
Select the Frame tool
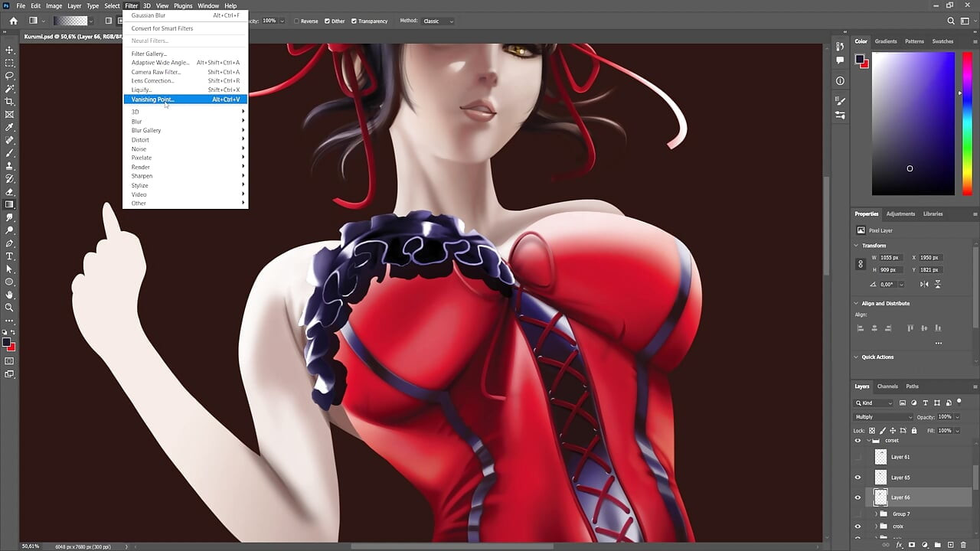tap(10, 114)
